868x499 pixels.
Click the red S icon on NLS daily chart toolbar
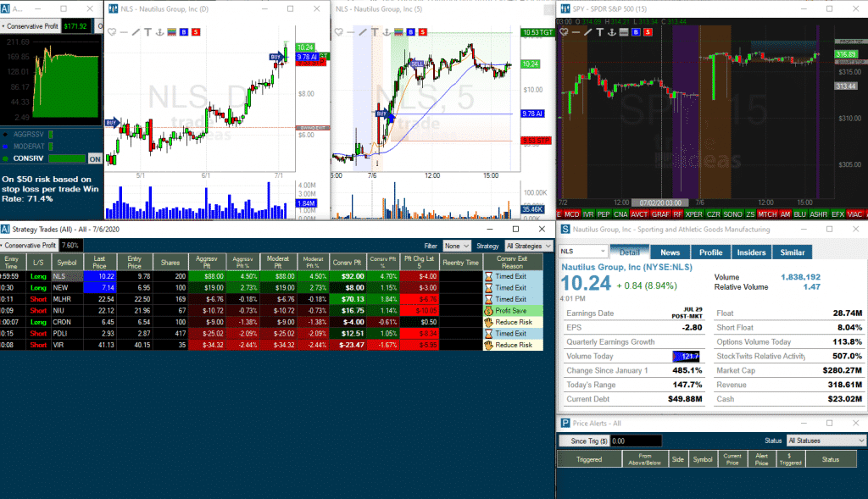195,32
